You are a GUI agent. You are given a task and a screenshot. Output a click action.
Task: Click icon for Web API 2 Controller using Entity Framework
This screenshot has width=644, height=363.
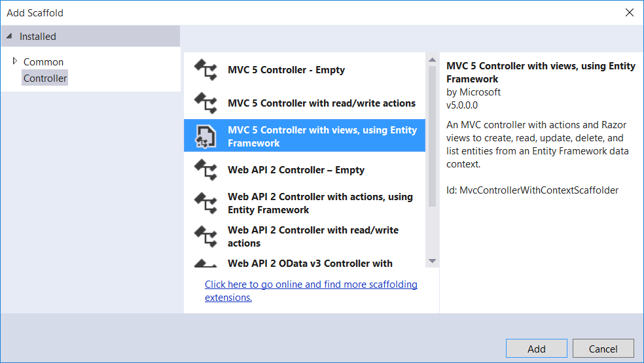pyautogui.click(x=206, y=203)
